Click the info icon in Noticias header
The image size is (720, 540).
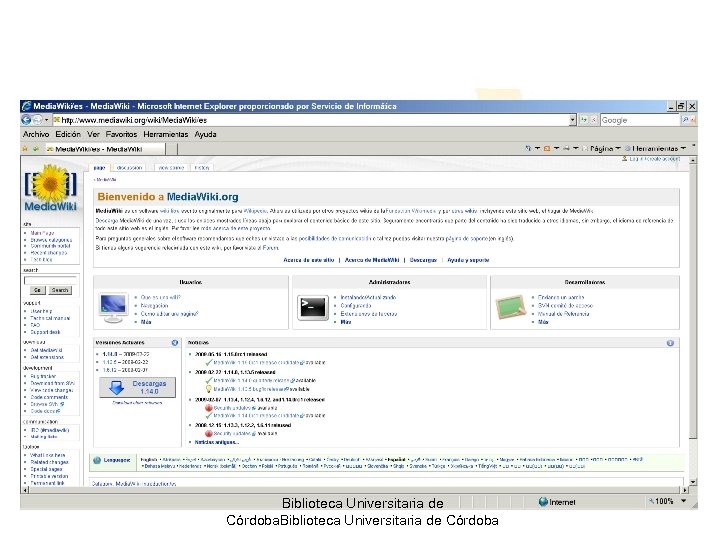click(670, 343)
